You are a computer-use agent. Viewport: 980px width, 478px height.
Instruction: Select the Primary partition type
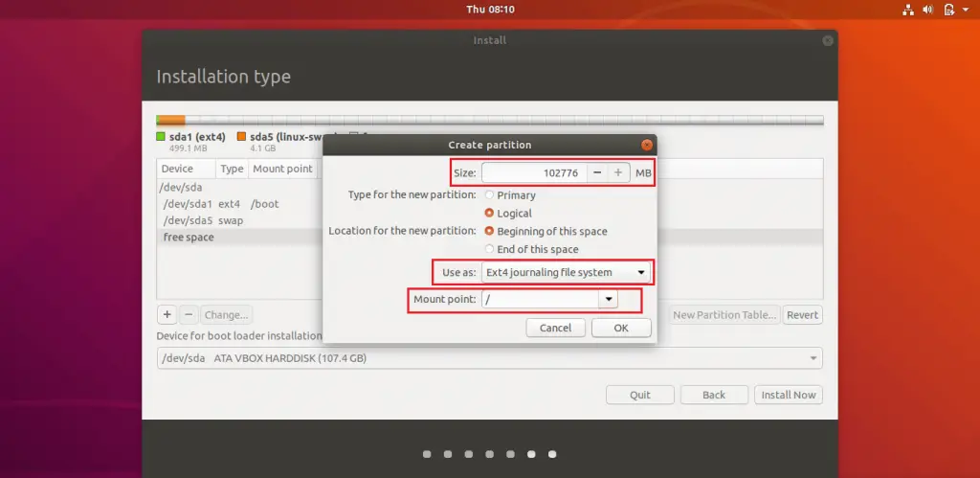490,195
